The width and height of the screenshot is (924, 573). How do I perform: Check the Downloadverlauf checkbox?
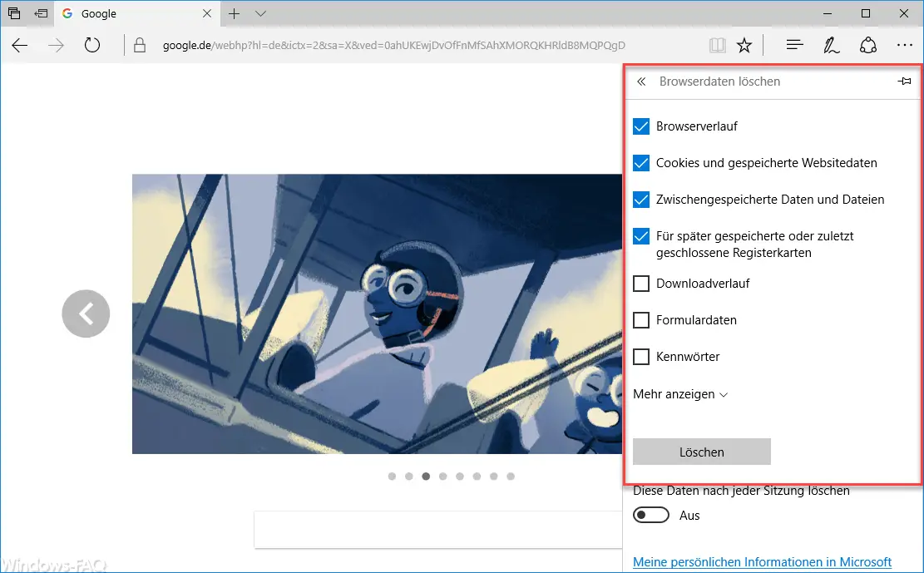click(x=641, y=284)
